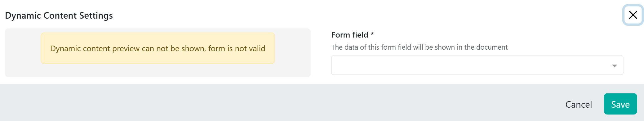
Task: Click the teal Save button
Action: tap(620, 104)
